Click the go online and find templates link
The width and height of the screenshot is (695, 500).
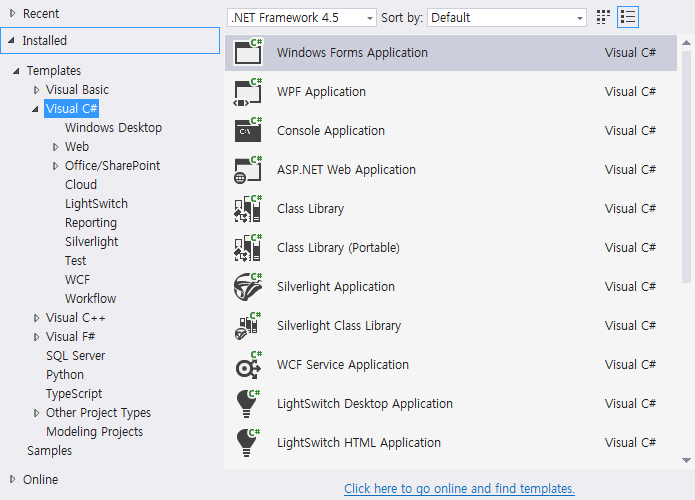459,489
